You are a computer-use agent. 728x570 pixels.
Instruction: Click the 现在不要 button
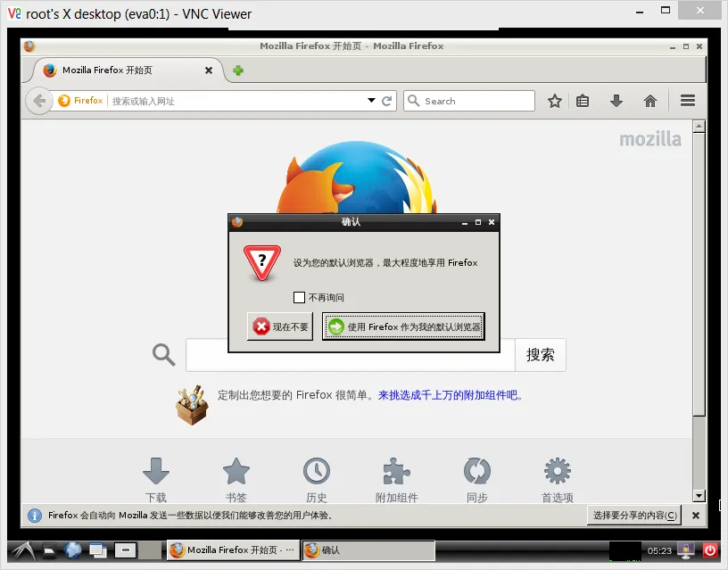[280, 326]
